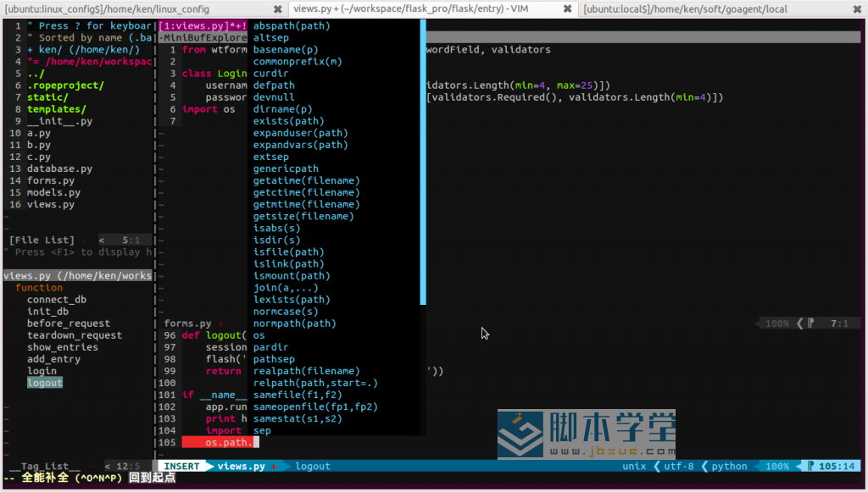868x492 pixels.
Task: Jump to show_entries in the tag list
Action: 63,347
